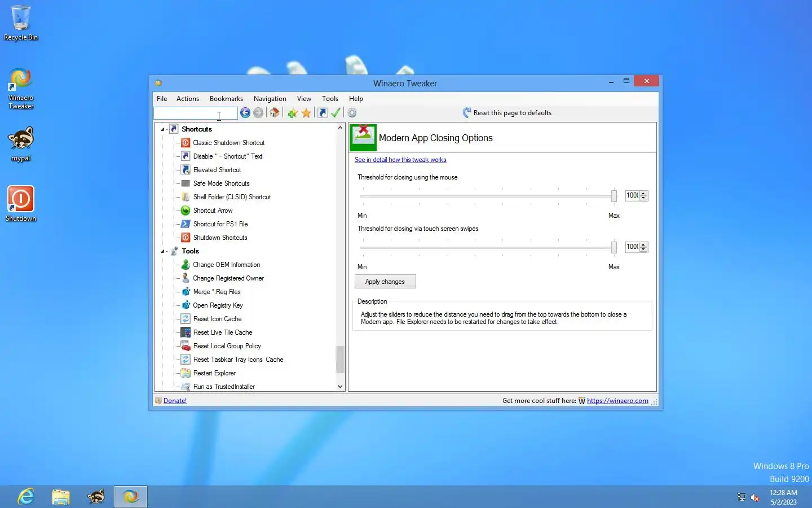Click the Back navigation arrow icon

pos(245,113)
